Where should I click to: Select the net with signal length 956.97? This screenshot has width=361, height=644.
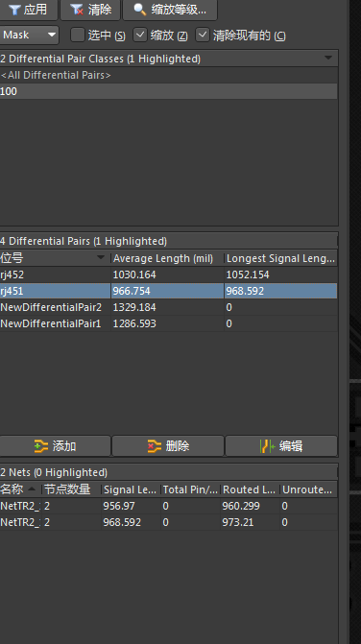point(168,506)
